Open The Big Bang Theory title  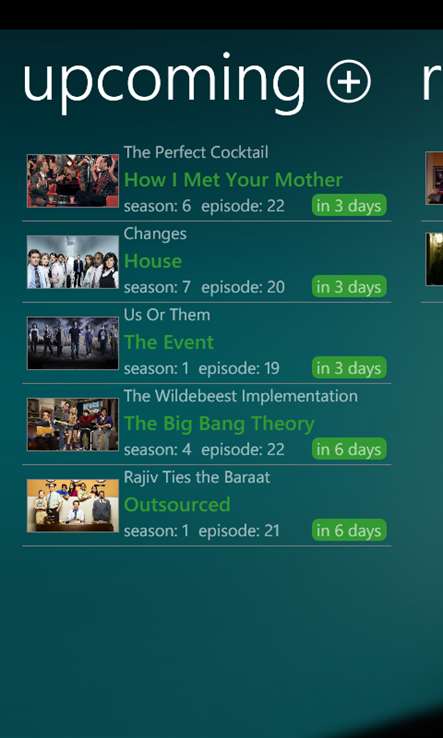coord(219,424)
